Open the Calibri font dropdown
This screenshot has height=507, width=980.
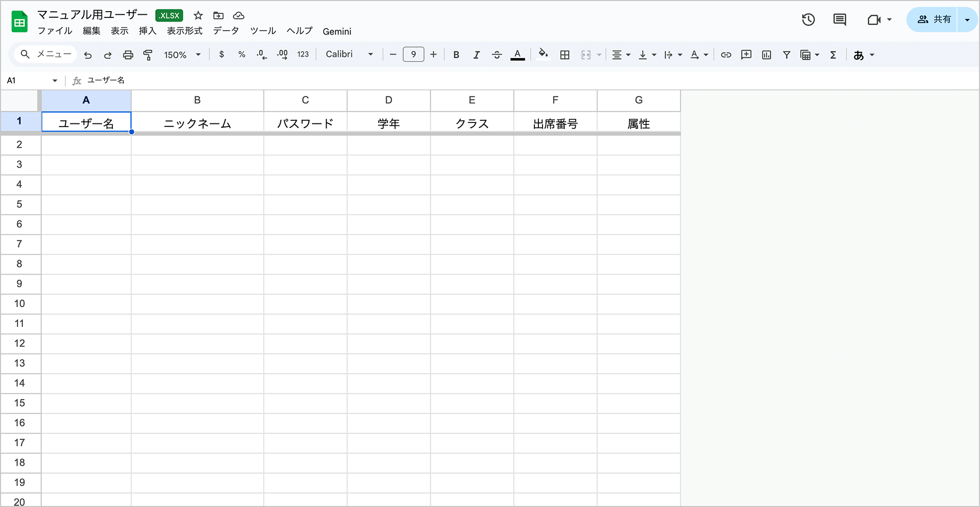click(x=350, y=55)
